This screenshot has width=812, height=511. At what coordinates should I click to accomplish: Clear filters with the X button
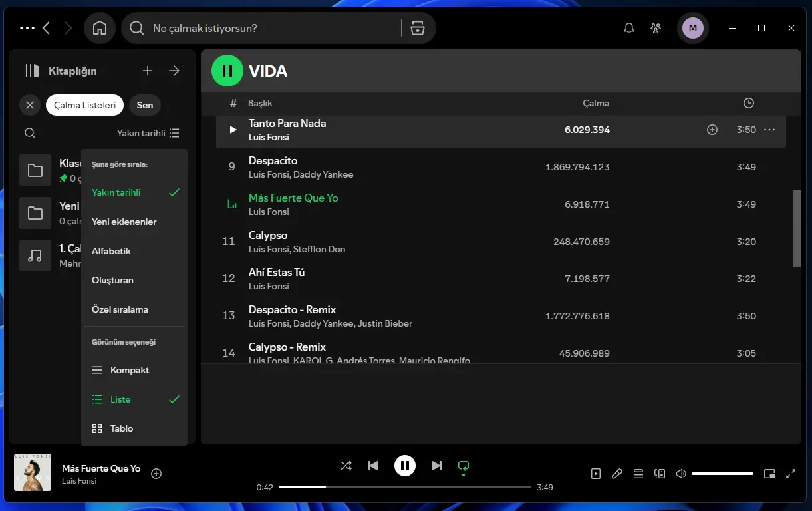click(30, 105)
